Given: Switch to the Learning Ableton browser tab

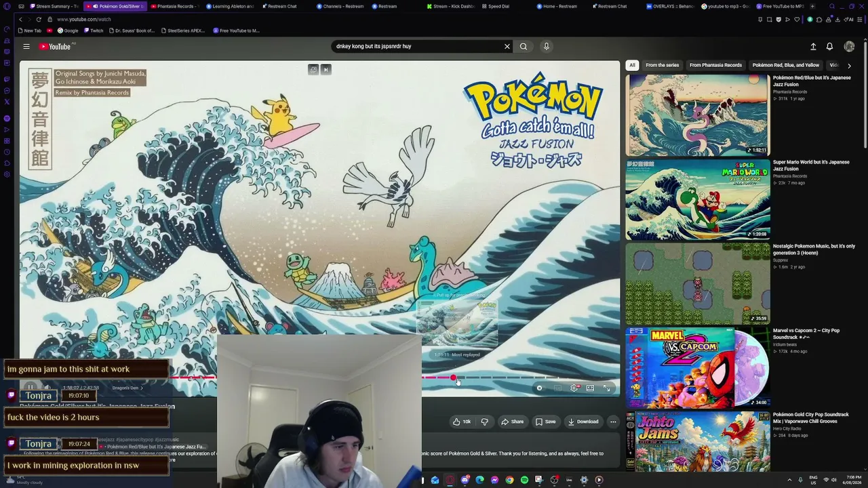Looking at the screenshot, I should (229, 6).
